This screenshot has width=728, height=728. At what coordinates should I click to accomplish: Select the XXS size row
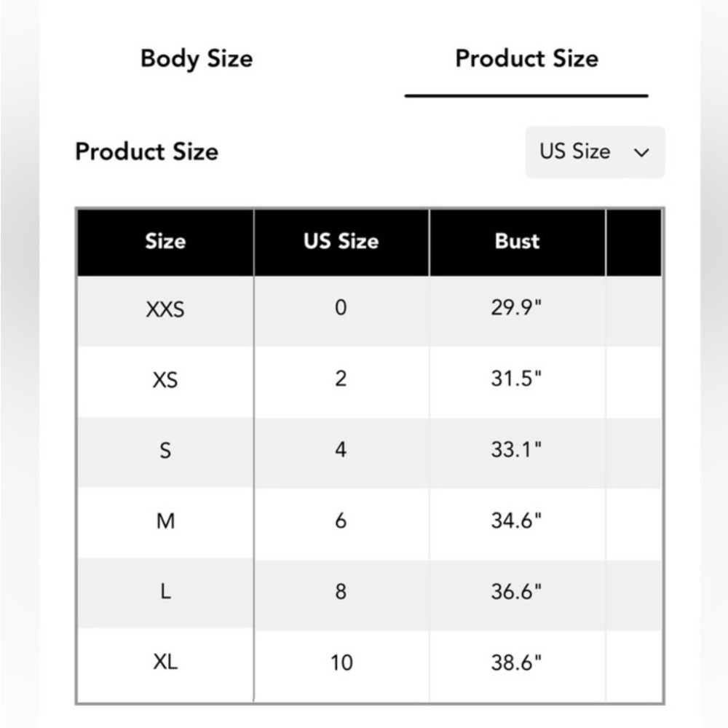tap(370, 310)
